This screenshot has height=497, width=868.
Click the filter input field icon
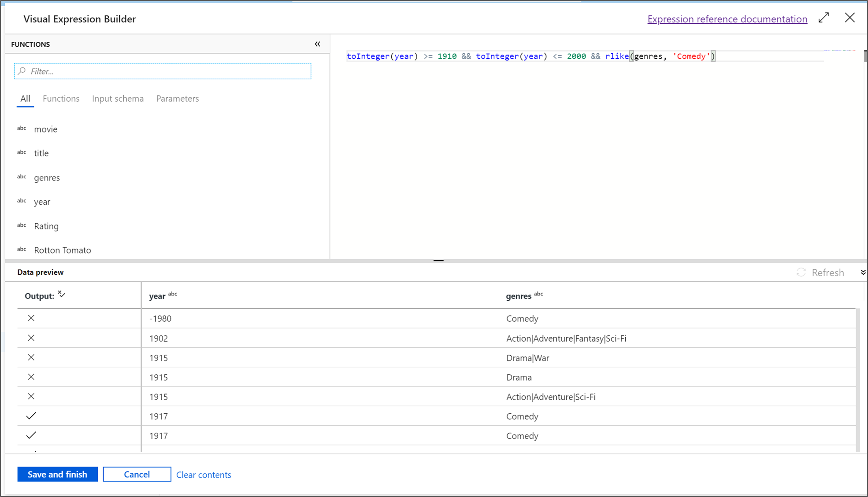24,71
